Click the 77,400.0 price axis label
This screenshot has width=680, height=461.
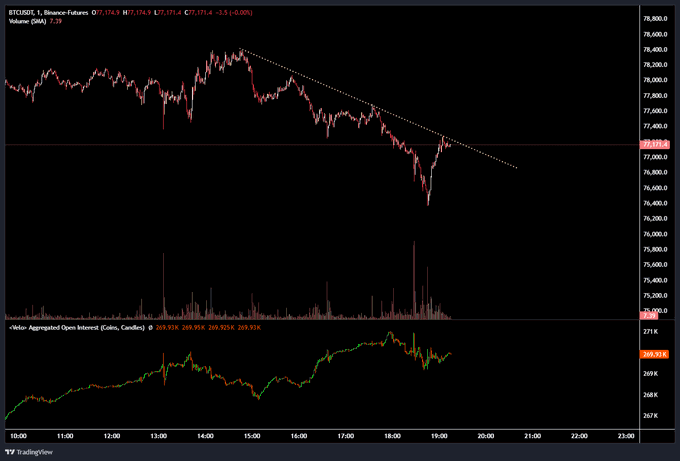pyautogui.click(x=655, y=126)
